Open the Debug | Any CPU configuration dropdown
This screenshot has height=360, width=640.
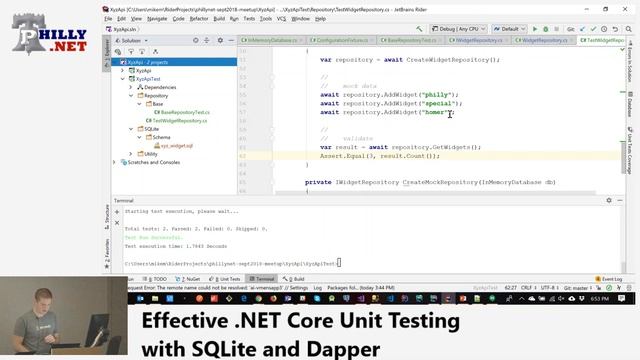[458, 29]
